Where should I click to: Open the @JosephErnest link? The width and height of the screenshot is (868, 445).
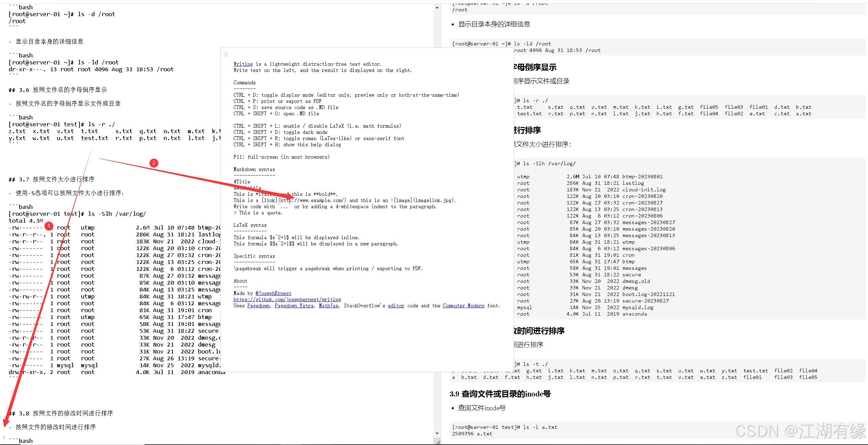click(273, 293)
